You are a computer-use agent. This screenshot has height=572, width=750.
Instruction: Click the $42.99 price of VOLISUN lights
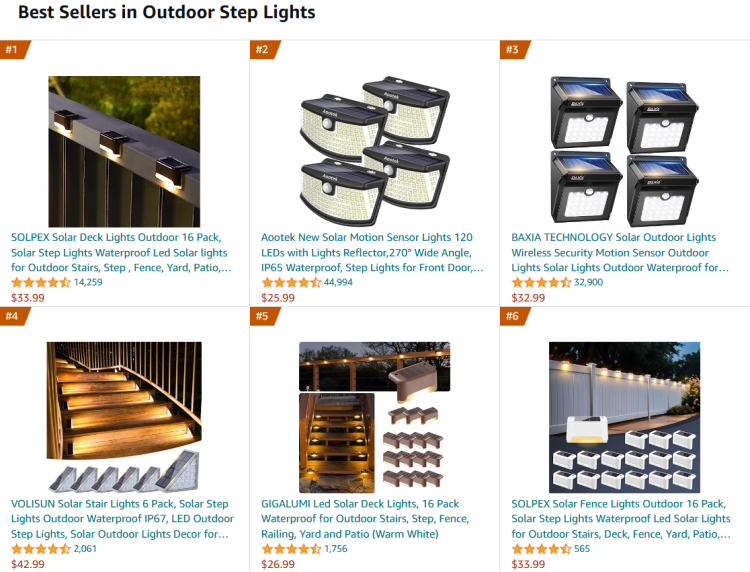click(28, 564)
